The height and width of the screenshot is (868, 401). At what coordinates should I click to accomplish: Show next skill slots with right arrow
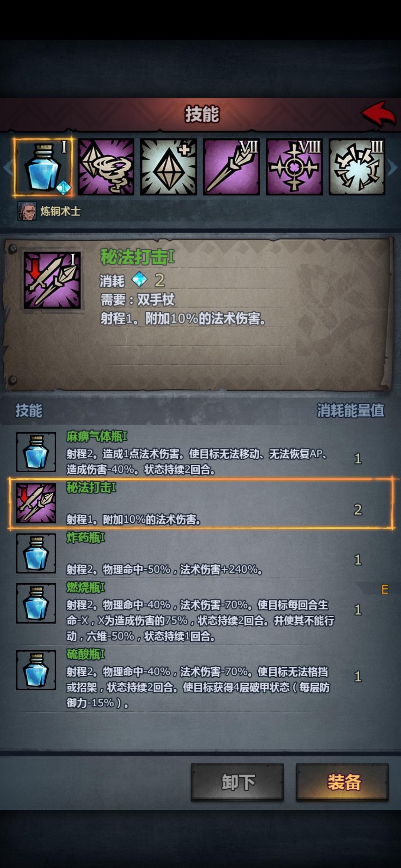coord(393,168)
